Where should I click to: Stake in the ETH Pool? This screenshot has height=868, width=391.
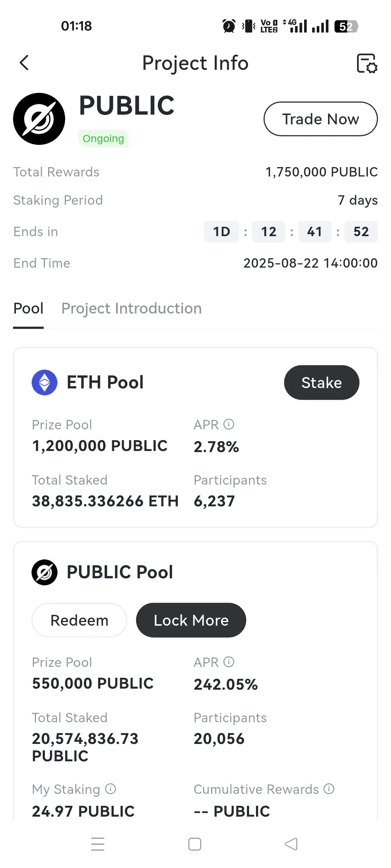pos(321,383)
